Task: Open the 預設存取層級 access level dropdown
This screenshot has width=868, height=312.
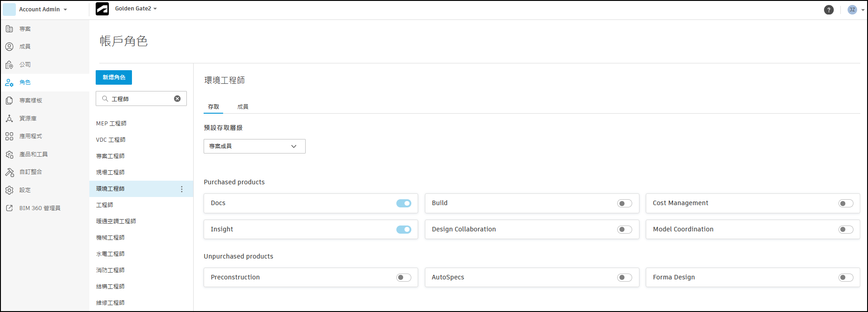Action: [x=254, y=146]
